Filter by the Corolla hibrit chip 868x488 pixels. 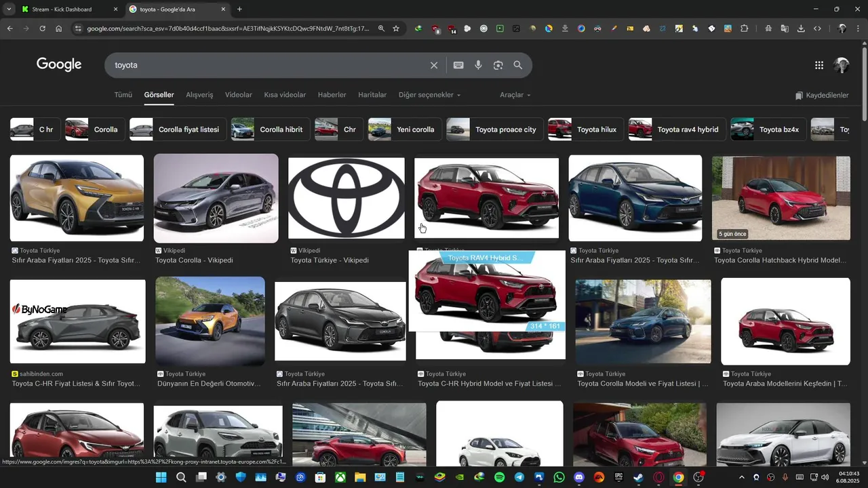[x=270, y=129]
